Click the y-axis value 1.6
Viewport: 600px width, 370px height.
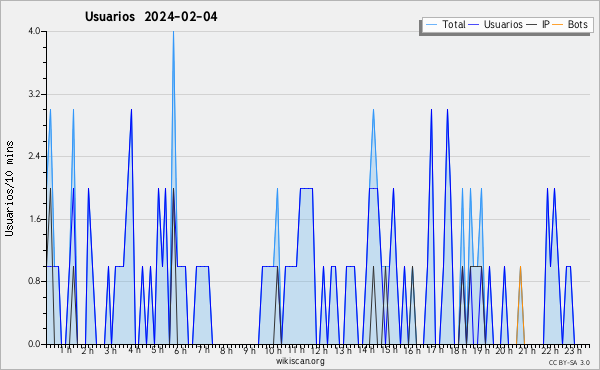coord(34,219)
